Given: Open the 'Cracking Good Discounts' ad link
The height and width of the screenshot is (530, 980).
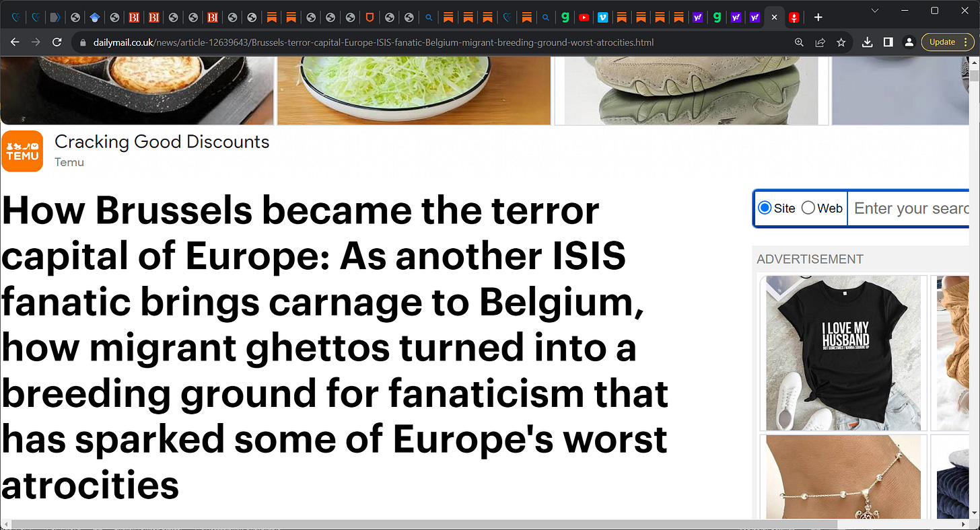Looking at the screenshot, I should point(162,142).
